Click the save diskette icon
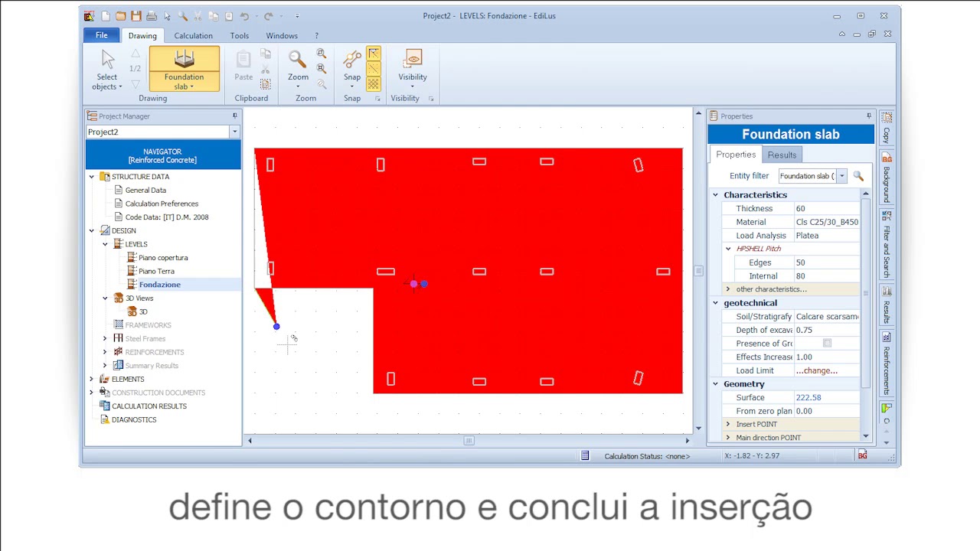This screenshot has width=980, height=551. (x=136, y=16)
